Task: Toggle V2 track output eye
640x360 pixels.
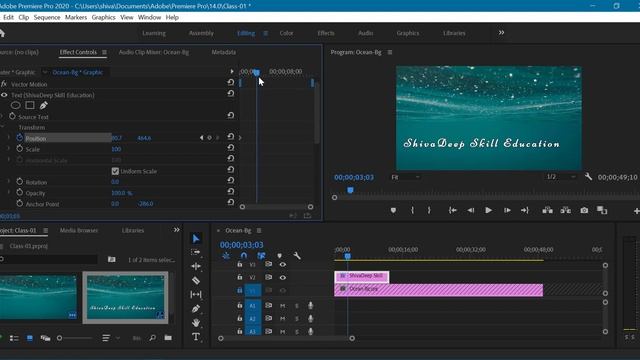Action: click(282, 278)
